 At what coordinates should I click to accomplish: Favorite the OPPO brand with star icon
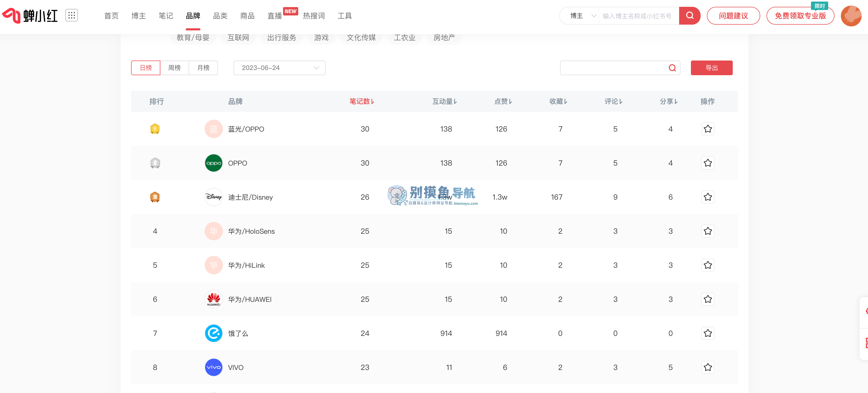pyautogui.click(x=707, y=163)
